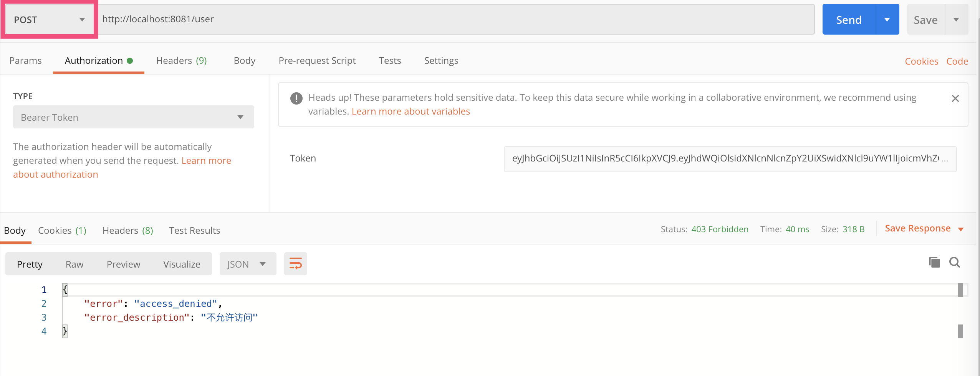Switch to the Preview response view
Viewport: 980px width, 376px height.
pos(123,264)
